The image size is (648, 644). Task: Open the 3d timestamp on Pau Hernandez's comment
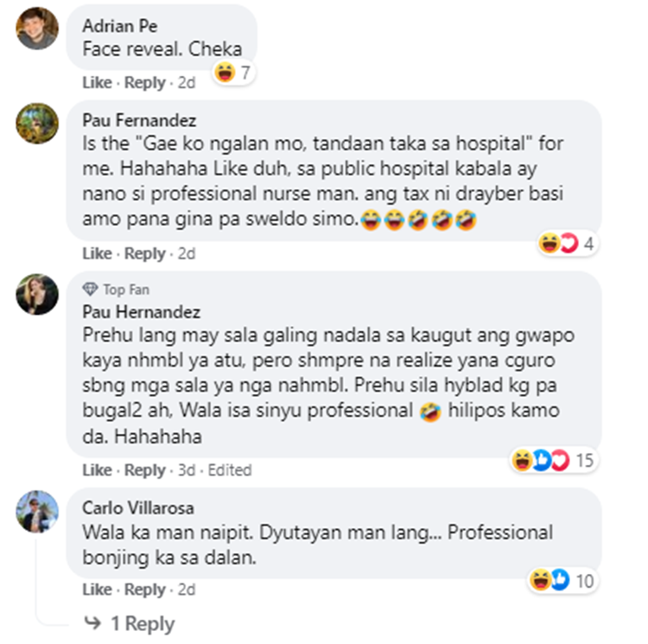click(x=187, y=470)
